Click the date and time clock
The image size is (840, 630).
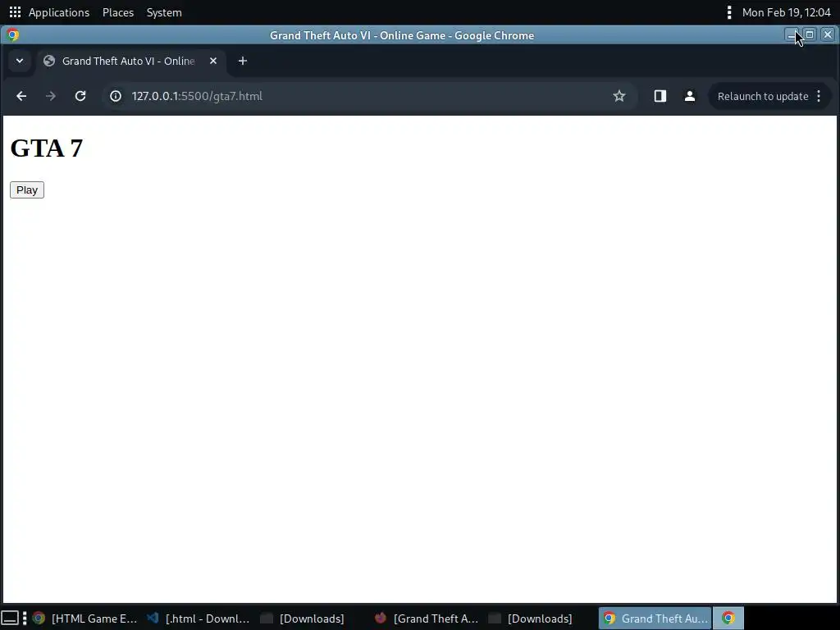pyautogui.click(x=786, y=12)
